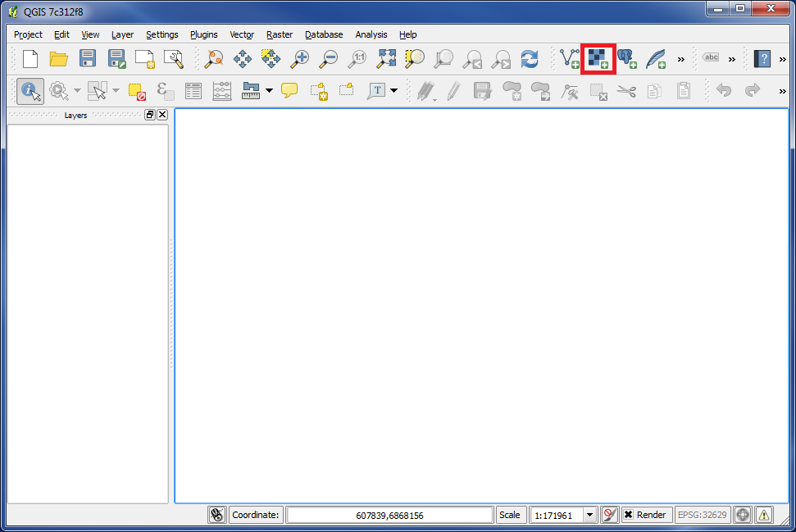Click the Scale value field 1:171961
The image size is (796, 532).
click(556, 516)
